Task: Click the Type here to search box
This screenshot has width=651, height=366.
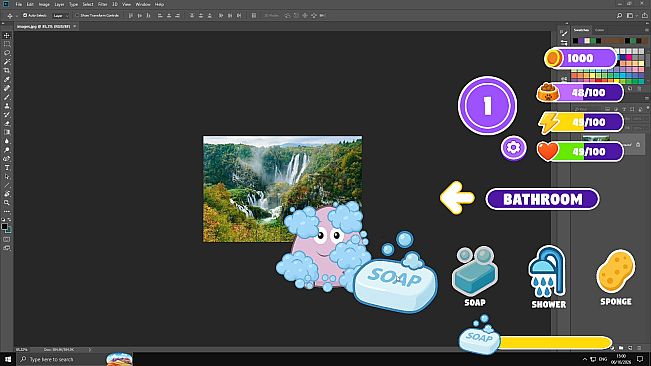Action: tap(60, 359)
